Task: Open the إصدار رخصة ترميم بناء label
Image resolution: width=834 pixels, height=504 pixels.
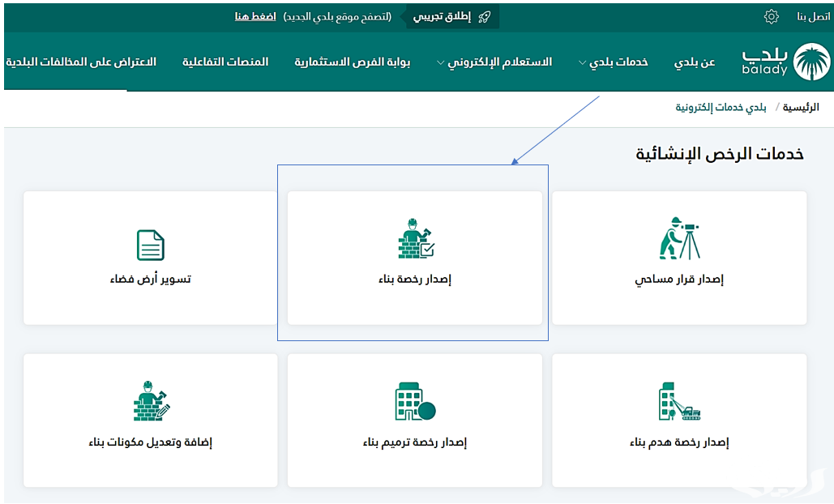Action: pos(415,442)
